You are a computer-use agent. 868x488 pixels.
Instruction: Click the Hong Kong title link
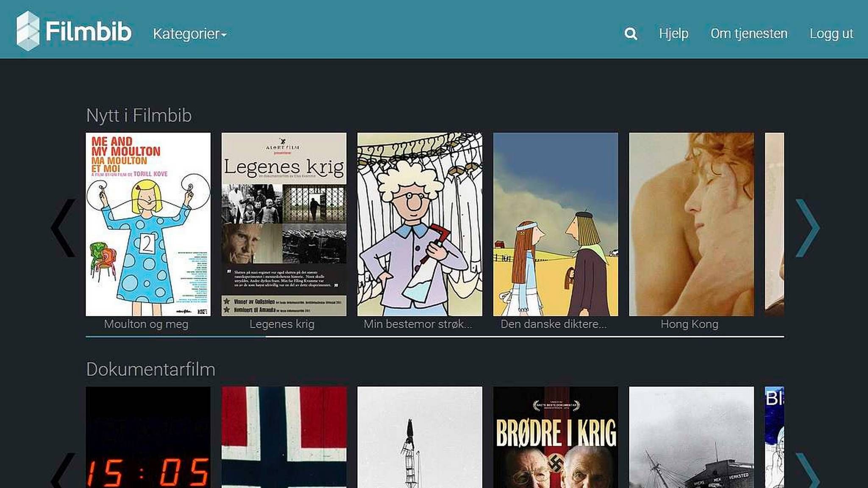pyautogui.click(x=690, y=324)
